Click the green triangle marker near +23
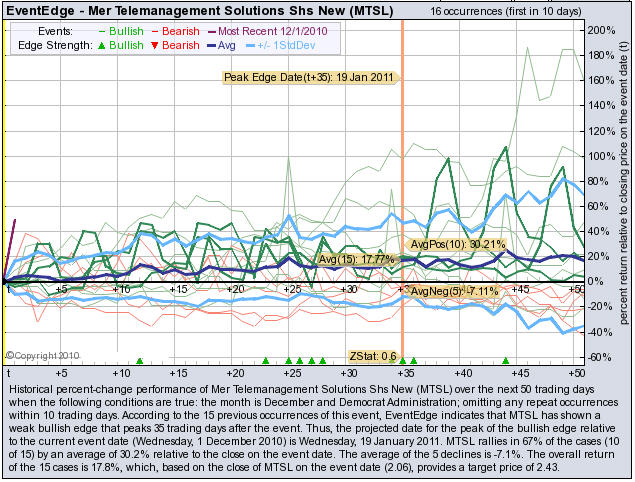The image size is (635, 482). [x=266, y=360]
